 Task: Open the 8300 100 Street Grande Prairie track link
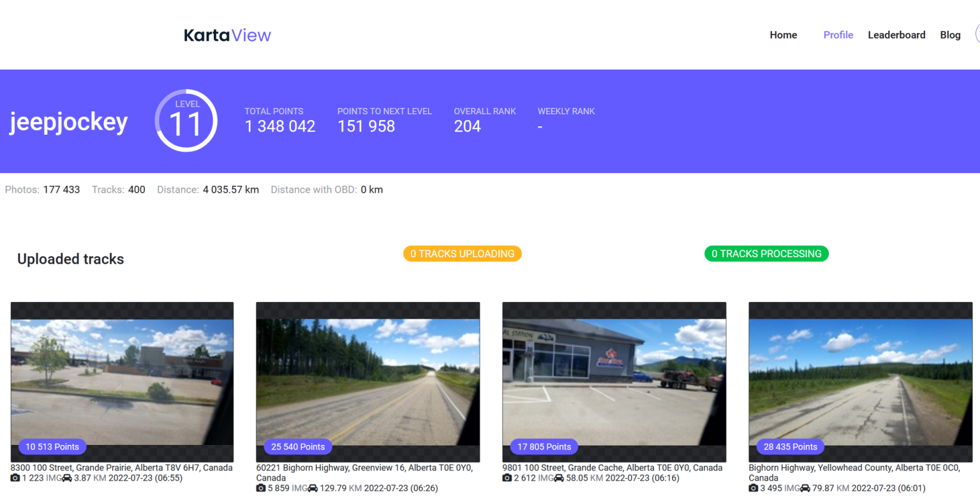coord(121,467)
